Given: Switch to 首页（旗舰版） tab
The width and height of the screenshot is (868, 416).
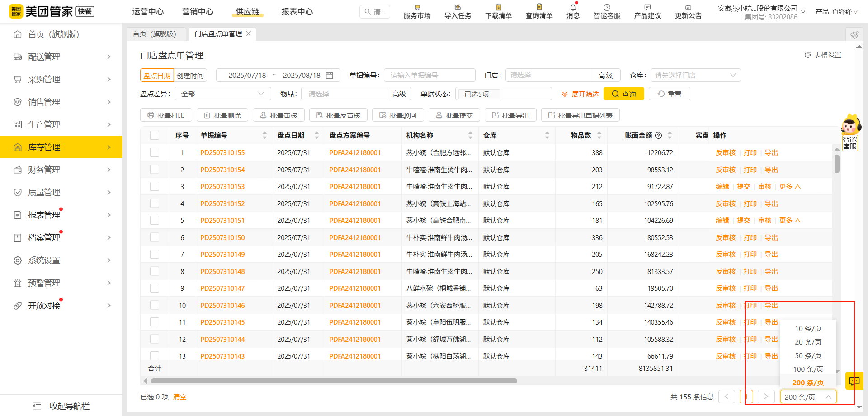Looking at the screenshot, I should point(155,34).
